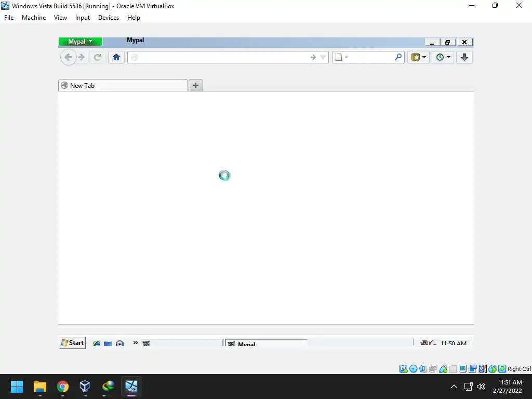
Task: Click the VirtualBox mouse integration indicator
Action: tap(493, 369)
